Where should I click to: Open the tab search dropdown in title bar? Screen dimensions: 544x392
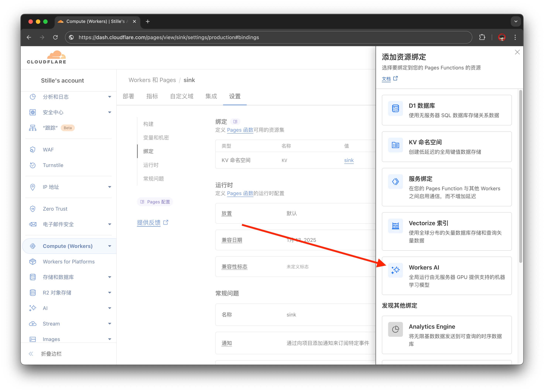point(516,21)
